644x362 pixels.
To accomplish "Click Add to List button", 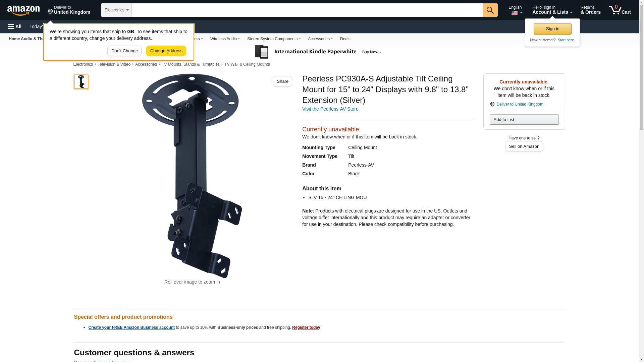I will coord(524,120).
